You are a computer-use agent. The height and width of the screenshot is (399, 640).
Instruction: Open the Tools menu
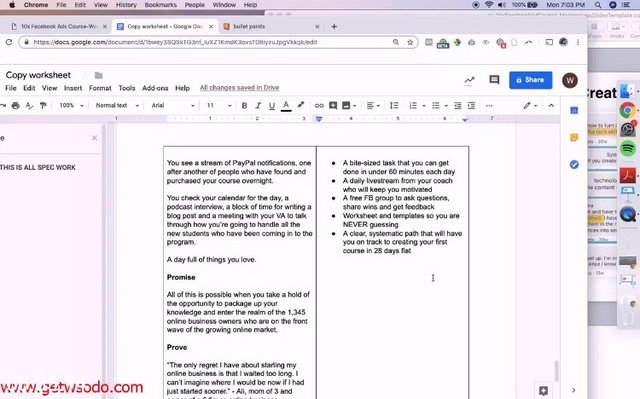pos(127,88)
